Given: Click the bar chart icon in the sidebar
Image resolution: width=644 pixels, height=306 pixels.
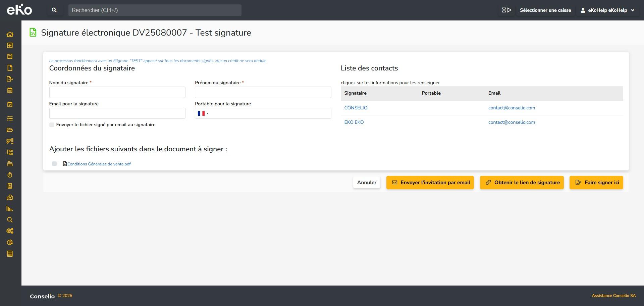Looking at the screenshot, I should tap(10, 209).
